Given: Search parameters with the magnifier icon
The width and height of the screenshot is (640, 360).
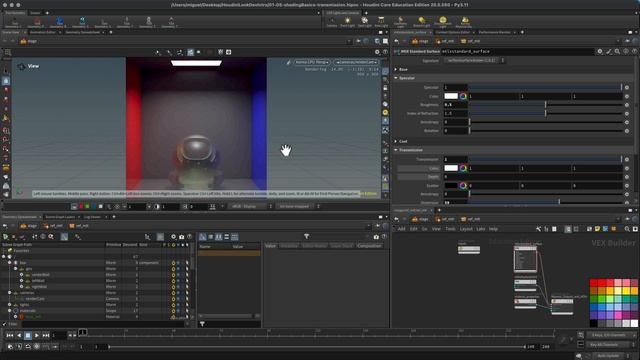Looking at the screenshot, I should pyautogui.click(x=617, y=51).
